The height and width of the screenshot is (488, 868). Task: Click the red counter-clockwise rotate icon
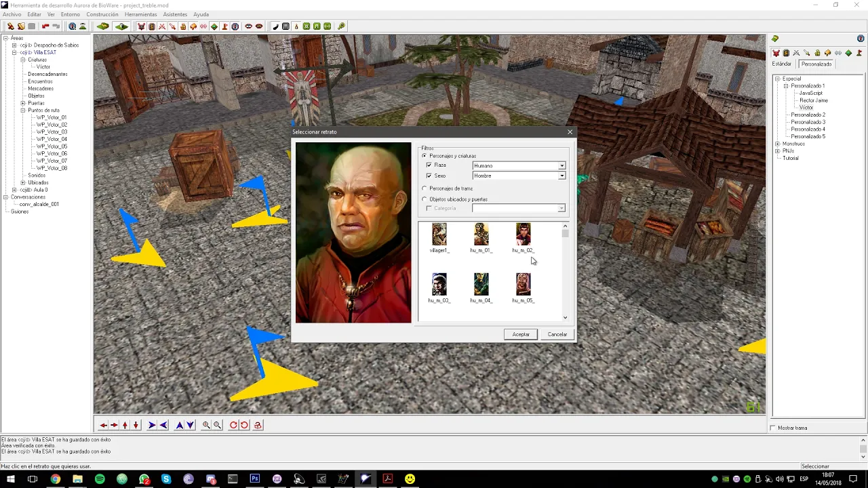(x=244, y=425)
